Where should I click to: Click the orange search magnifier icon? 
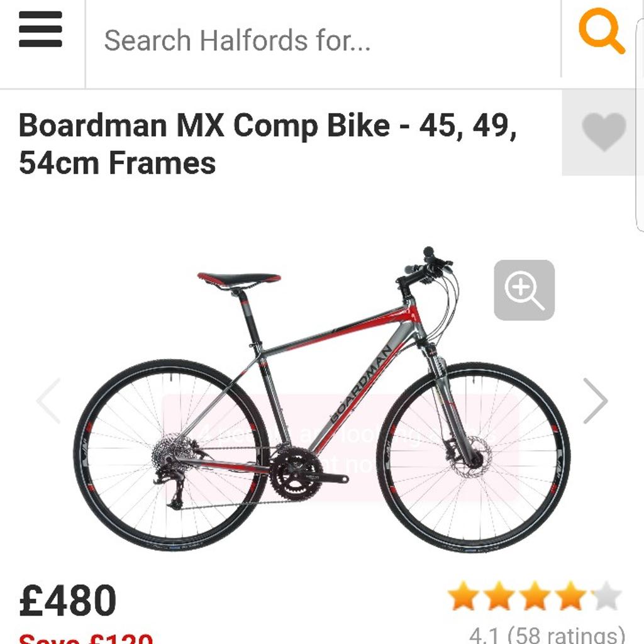(x=601, y=30)
